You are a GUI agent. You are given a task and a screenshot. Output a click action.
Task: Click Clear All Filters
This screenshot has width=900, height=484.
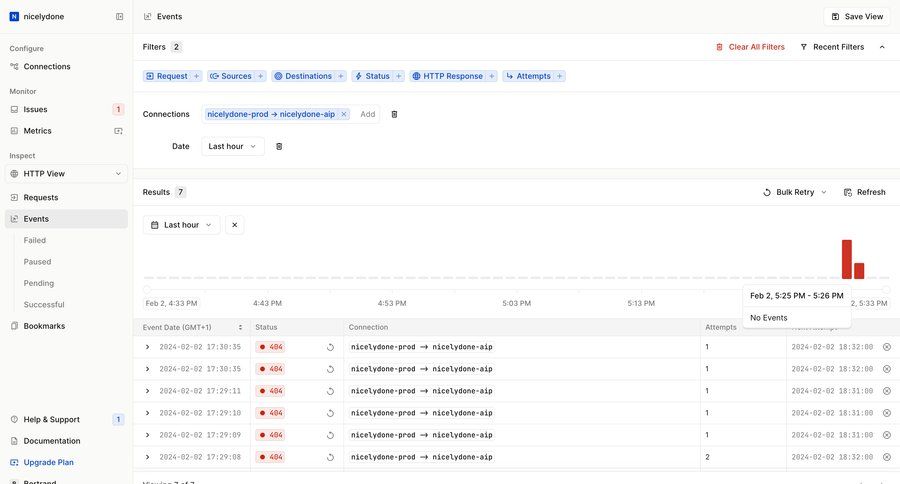point(750,47)
